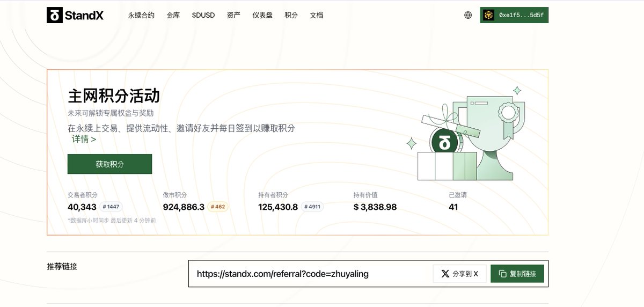The height and width of the screenshot is (307, 644).
Task: Click the StandX logo
Action: 75,15
